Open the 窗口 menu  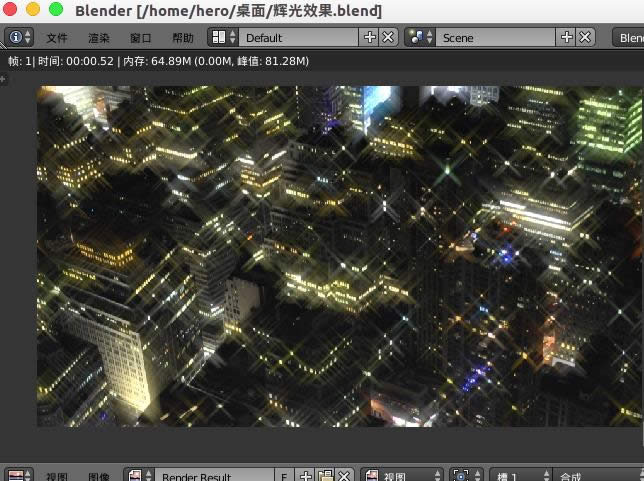click(140, 38)
